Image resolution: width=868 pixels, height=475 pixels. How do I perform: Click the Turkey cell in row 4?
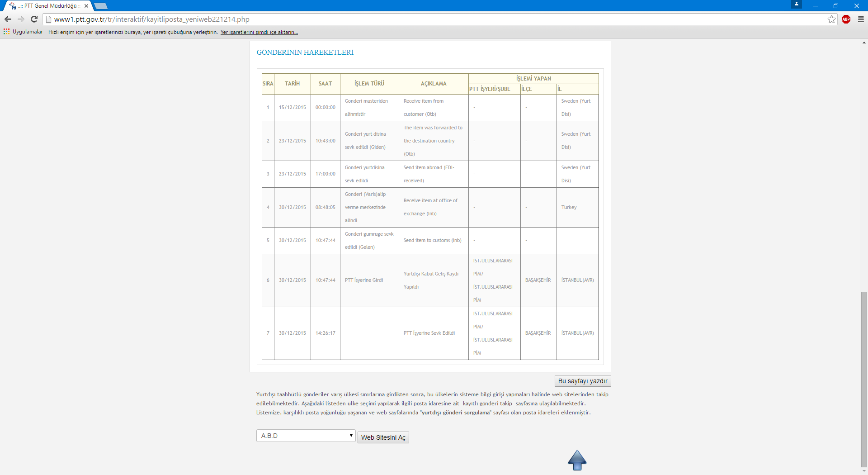[577, 208]
